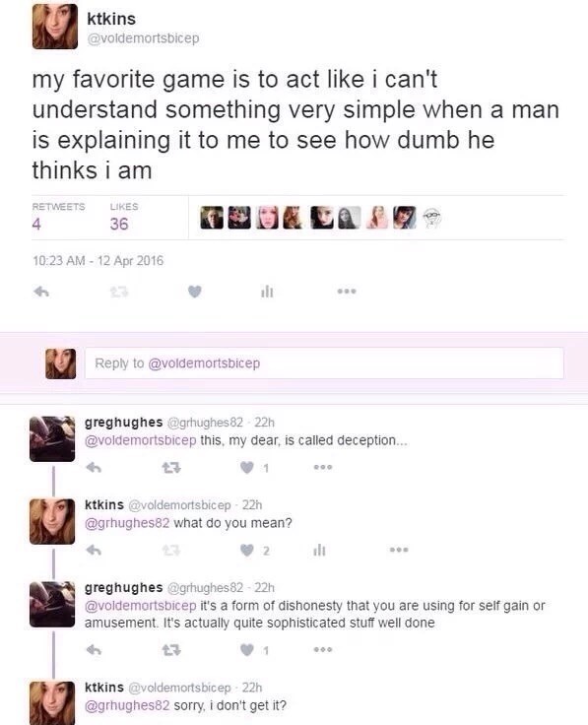
Task: Open more options on 'form of dishonesty' reply
Action: 323,649
